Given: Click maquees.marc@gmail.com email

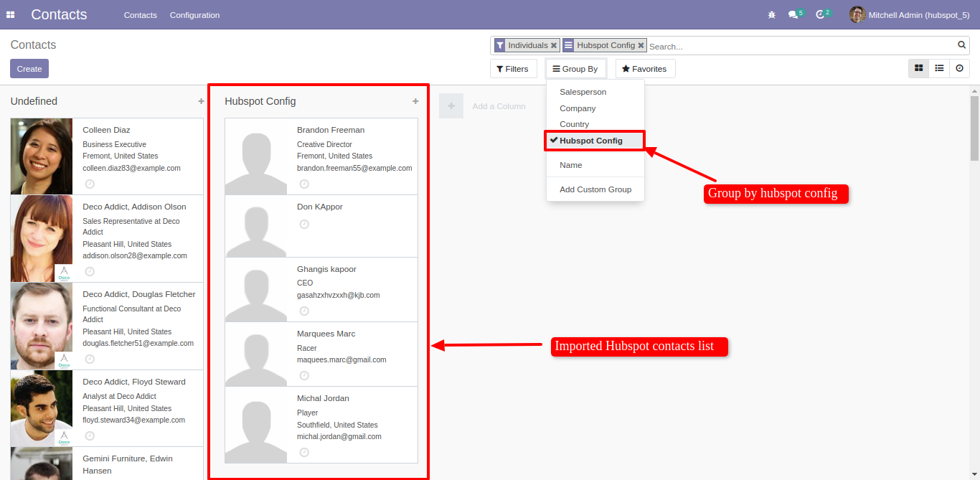Looking at the screenshot, I should 341,359.
